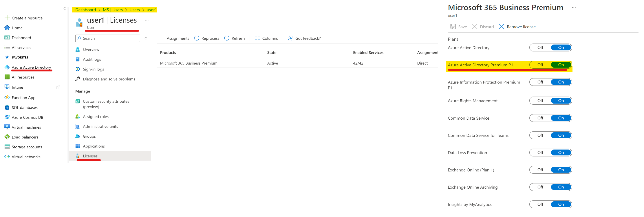
Task: Open the Columns icon in toolbar
Action: tap(257, 38)
